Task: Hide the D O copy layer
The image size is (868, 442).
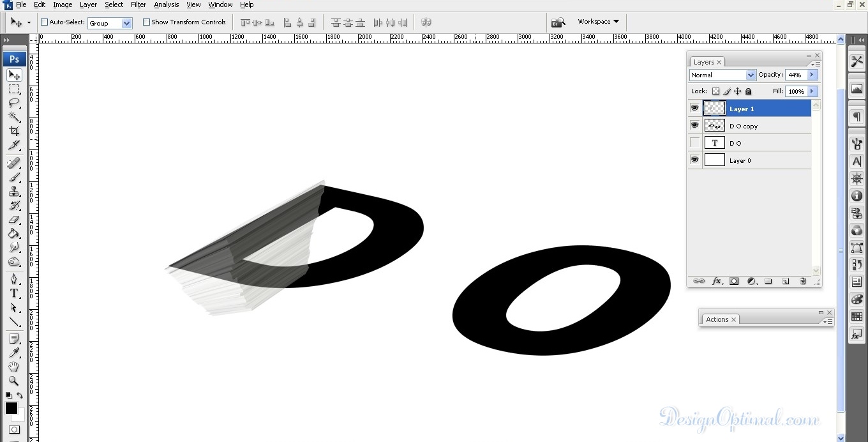Action: pyautogui.click(x=694, y=125)
